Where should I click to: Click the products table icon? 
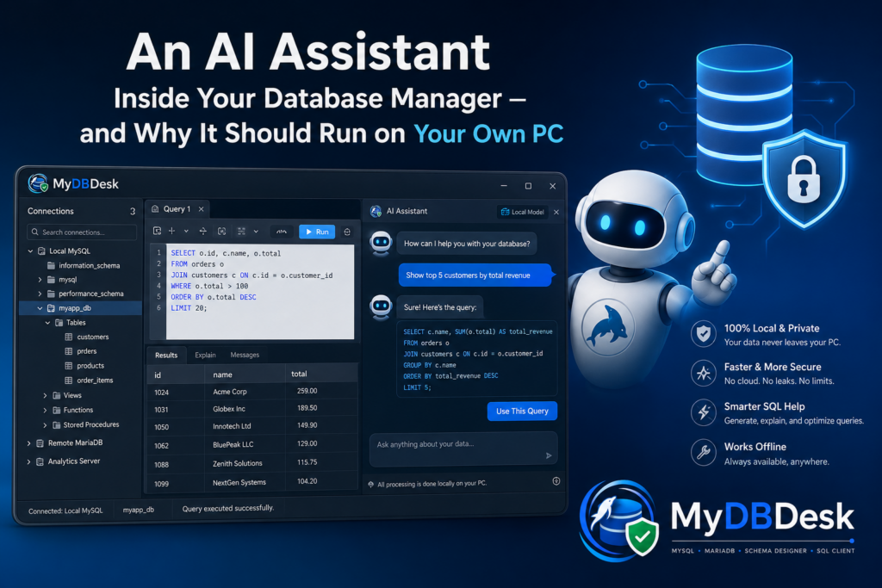tap(69, 365)
